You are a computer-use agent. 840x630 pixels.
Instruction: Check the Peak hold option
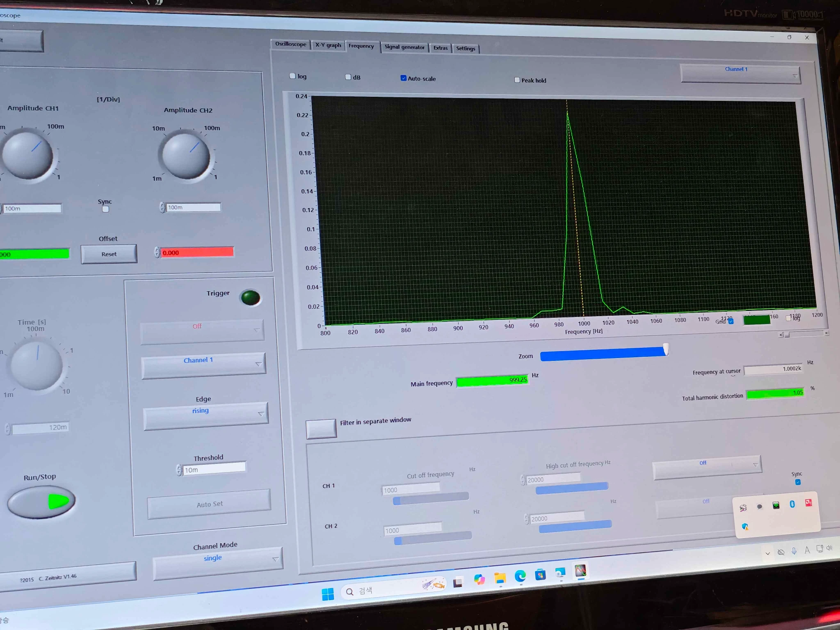[517, 80]
